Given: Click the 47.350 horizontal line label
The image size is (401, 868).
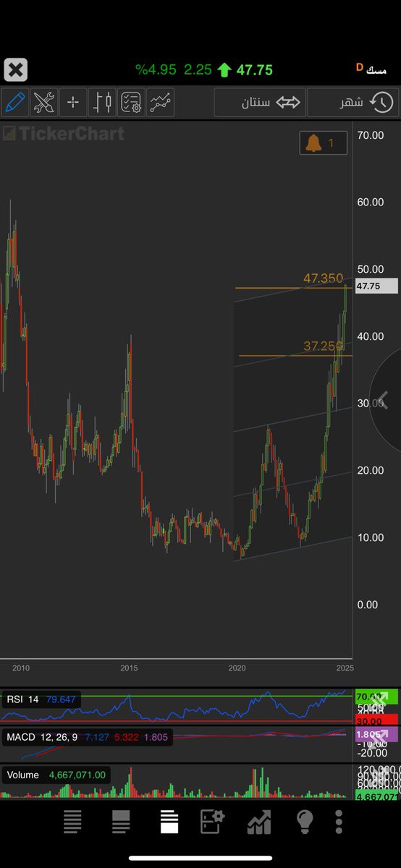Looking at the screenshot, I should 323,278.
